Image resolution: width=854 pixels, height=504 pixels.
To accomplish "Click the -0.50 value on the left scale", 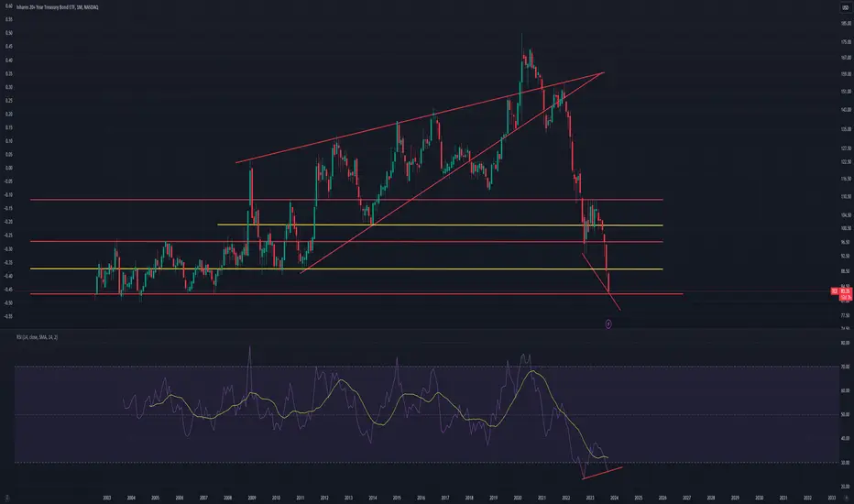I will 9,302.
